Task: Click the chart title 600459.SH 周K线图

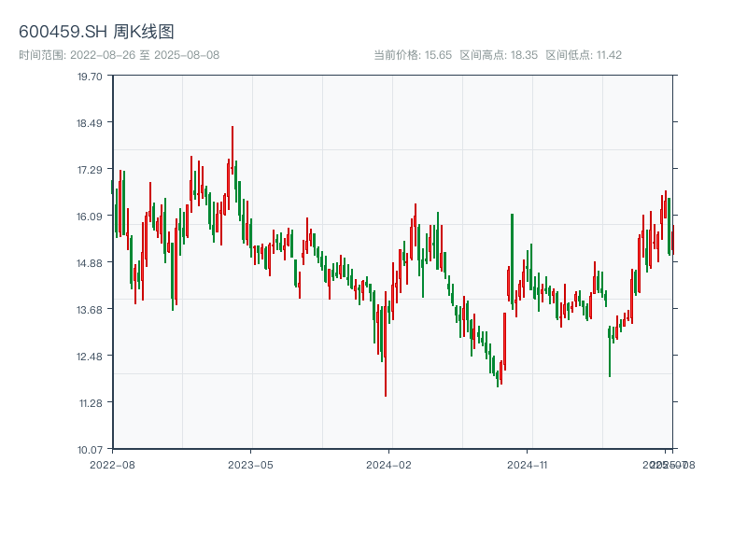Action: click(96, 32)
